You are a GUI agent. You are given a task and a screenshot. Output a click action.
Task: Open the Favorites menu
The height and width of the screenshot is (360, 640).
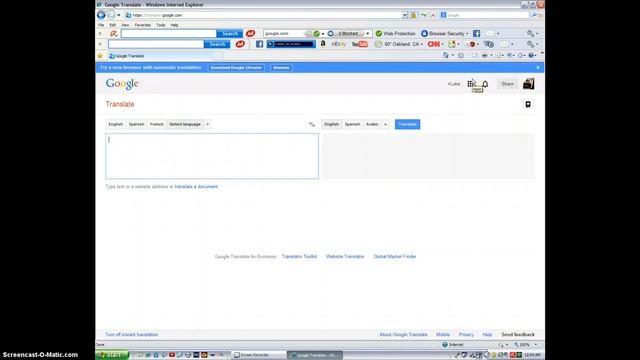[x=142, y=25]
